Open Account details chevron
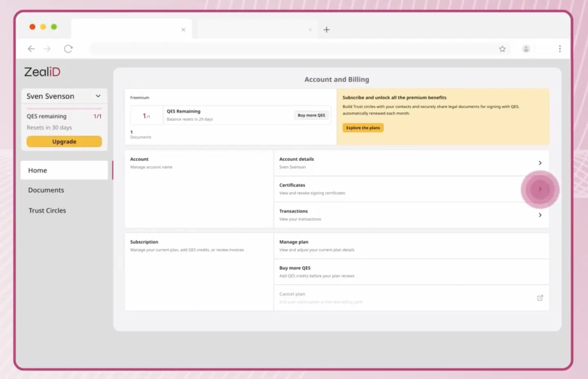This screenshot has height=379, width=588. pos(540,163)
